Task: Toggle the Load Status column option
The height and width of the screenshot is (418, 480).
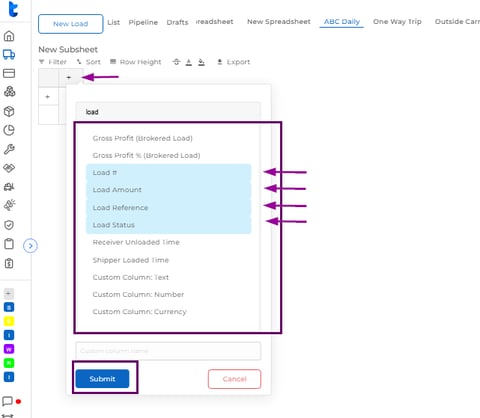Action: [168, 225]
